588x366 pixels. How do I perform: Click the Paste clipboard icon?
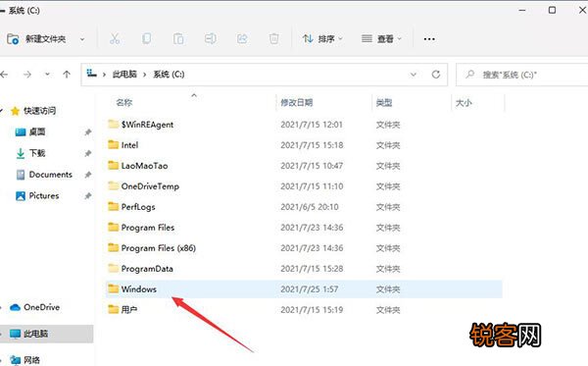point(178,38)
